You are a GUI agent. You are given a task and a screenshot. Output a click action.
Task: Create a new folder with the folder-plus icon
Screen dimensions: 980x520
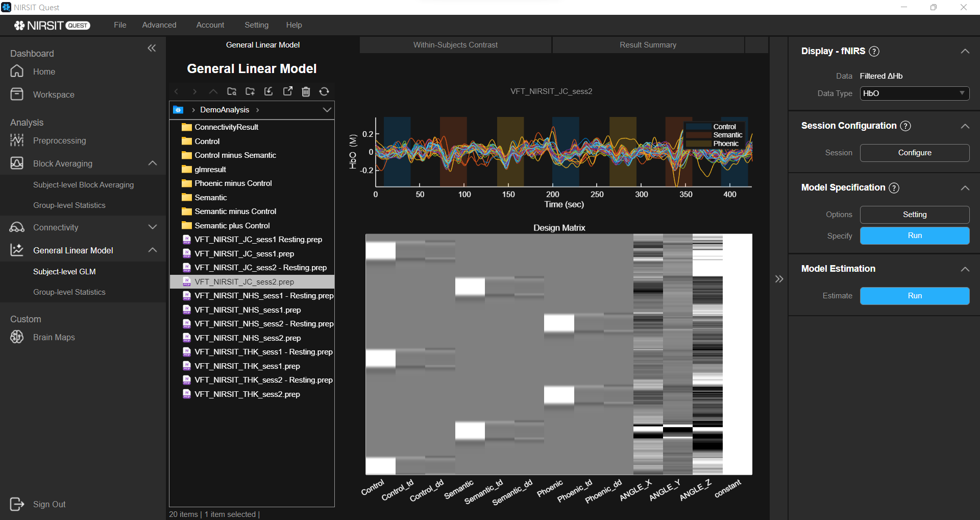pyautogui.click(x=250, y=91)
